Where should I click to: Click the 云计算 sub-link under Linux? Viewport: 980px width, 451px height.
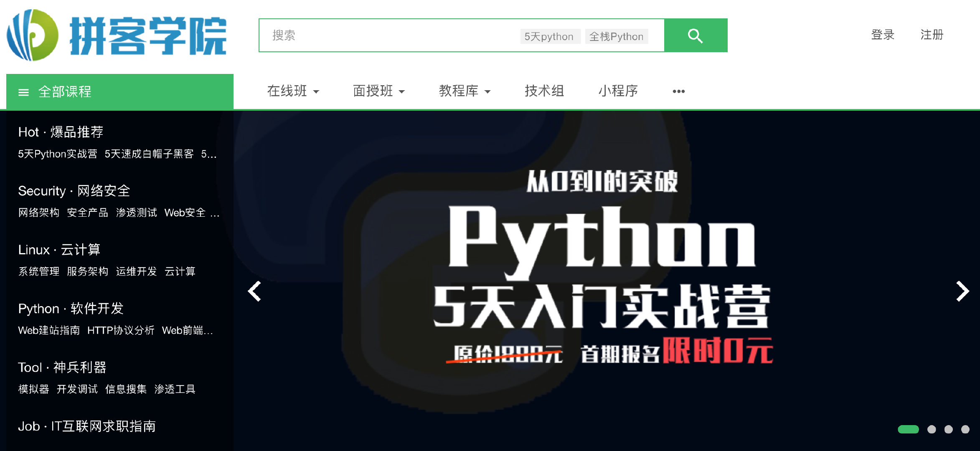click(180, 272)
